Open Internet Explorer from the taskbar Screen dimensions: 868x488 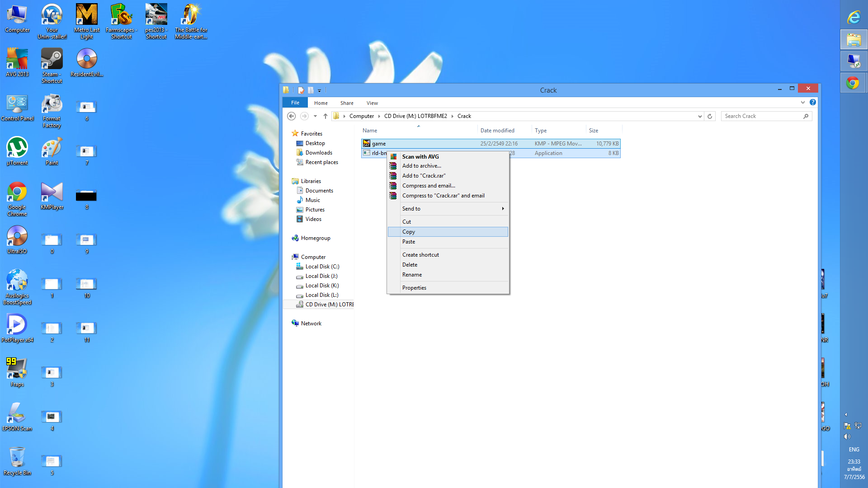(853, 18)
